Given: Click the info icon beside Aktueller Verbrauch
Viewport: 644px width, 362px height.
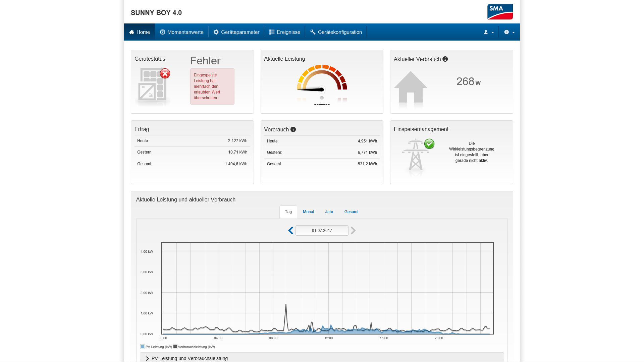Looking at the screenshot, I should point(445,59).
